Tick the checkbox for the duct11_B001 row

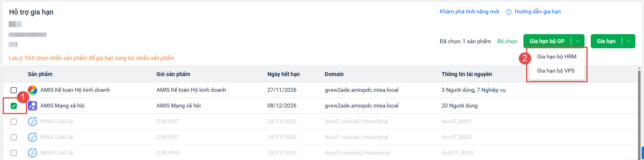pyautogui.click(x=14, y=153)
